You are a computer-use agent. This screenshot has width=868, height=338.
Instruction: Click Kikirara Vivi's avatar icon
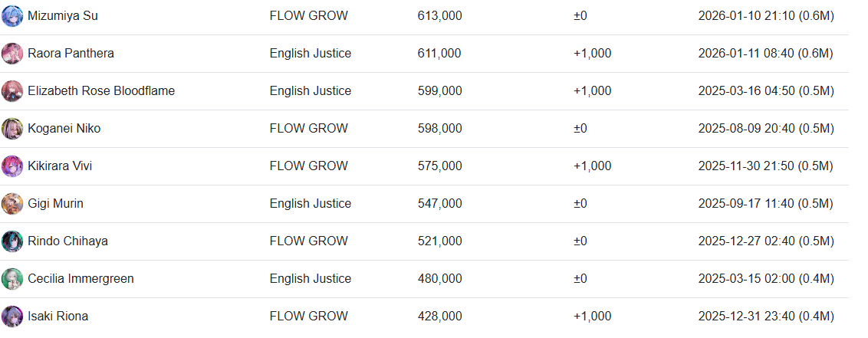point(12,166)
